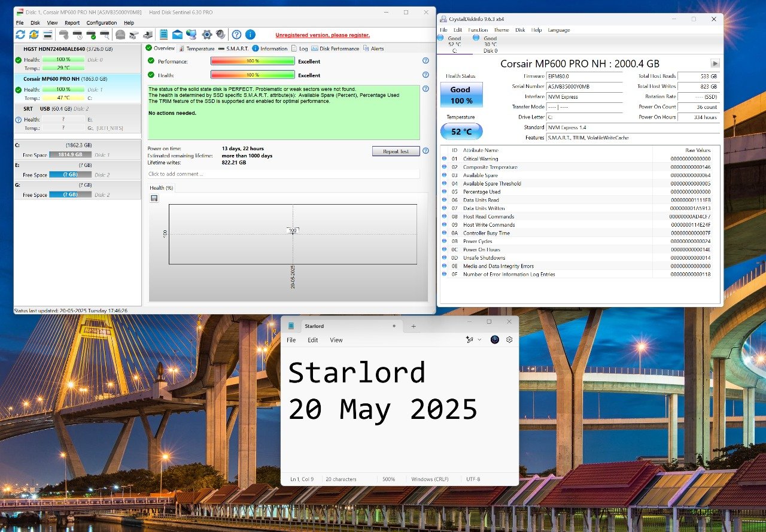Open the blue notepad report icon in Hard Disk Sentinel
The image size is (766, 532).
coord(163,35)
